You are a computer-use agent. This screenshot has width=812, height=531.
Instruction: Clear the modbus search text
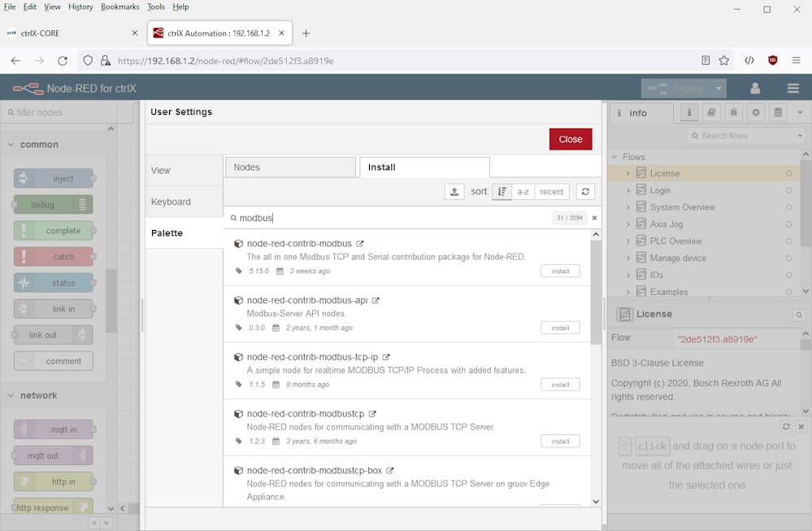click(x=594, y=218)
